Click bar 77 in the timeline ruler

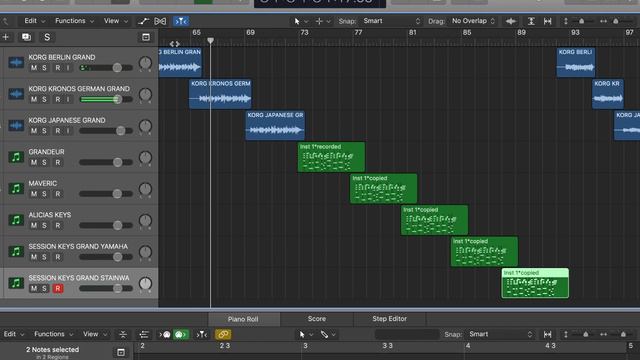(x=358, y=33)
